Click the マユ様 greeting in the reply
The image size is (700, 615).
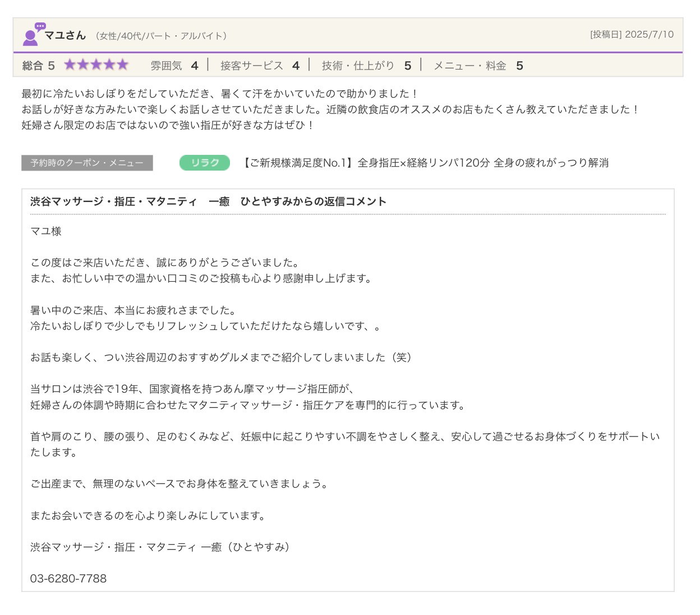coord(46,231)
